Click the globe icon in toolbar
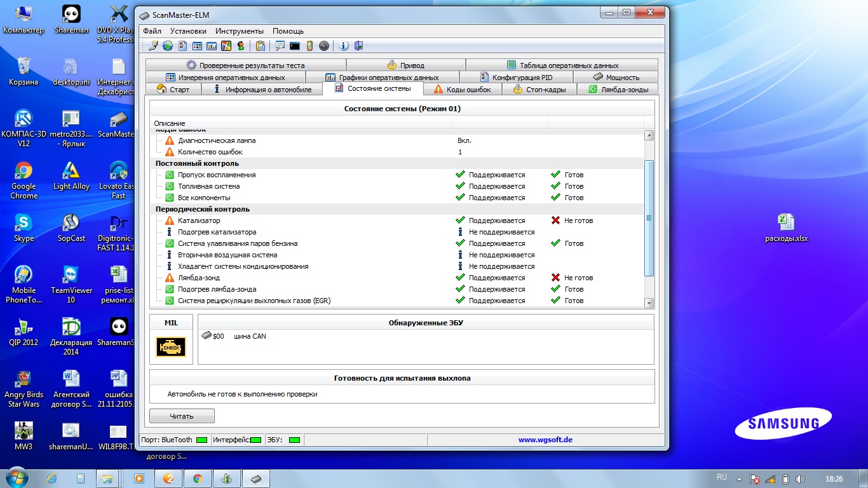The height and width of the screenshot is (488, 868). [x=168, y=46]
